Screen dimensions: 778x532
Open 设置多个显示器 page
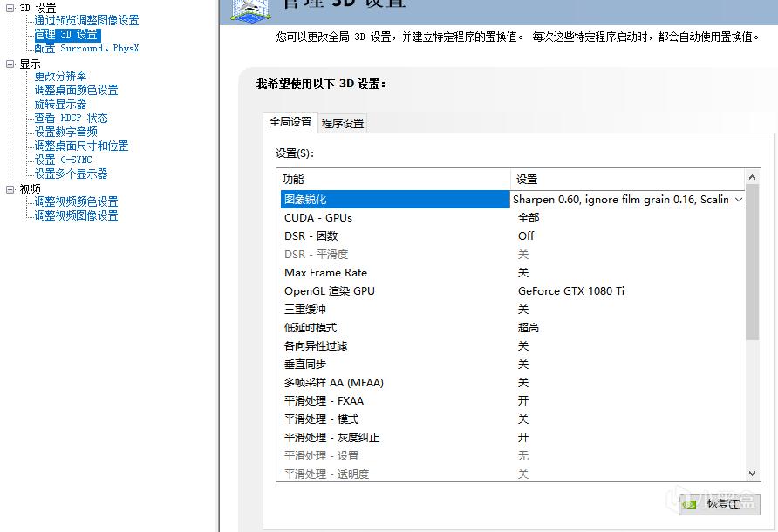tap(71, 174)
